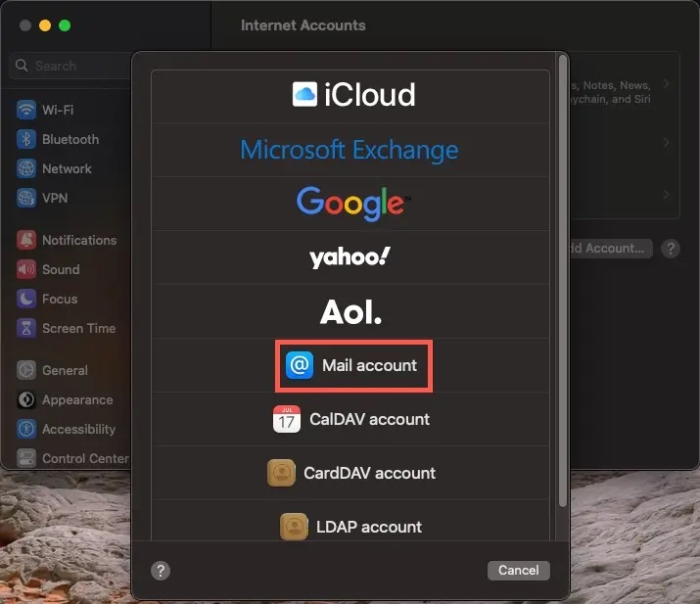Choose the Aol. account provider

click(350, 312)
